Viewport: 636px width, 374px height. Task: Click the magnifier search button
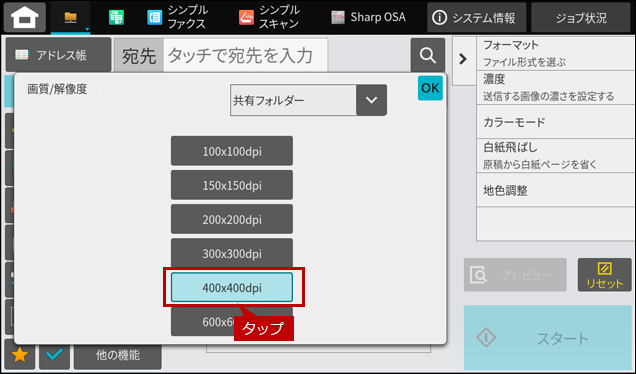click(x=428, y=55)
